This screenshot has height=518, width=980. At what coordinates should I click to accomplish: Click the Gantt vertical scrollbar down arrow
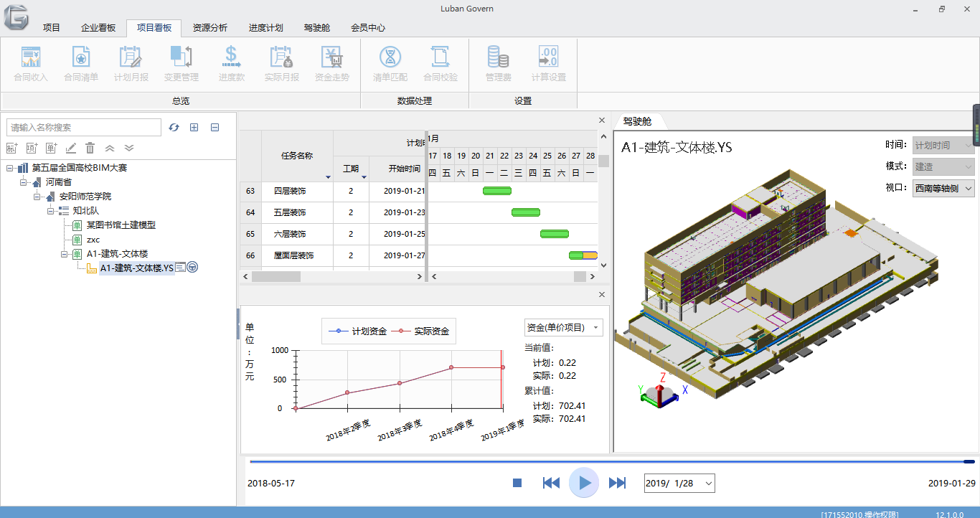coord(603,265)
